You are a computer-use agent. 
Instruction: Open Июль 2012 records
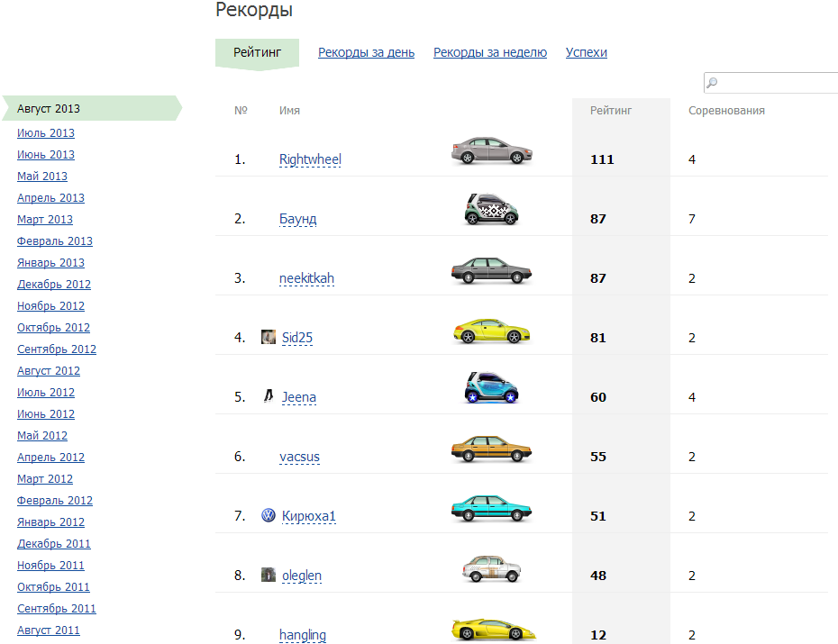pos(46,393)
